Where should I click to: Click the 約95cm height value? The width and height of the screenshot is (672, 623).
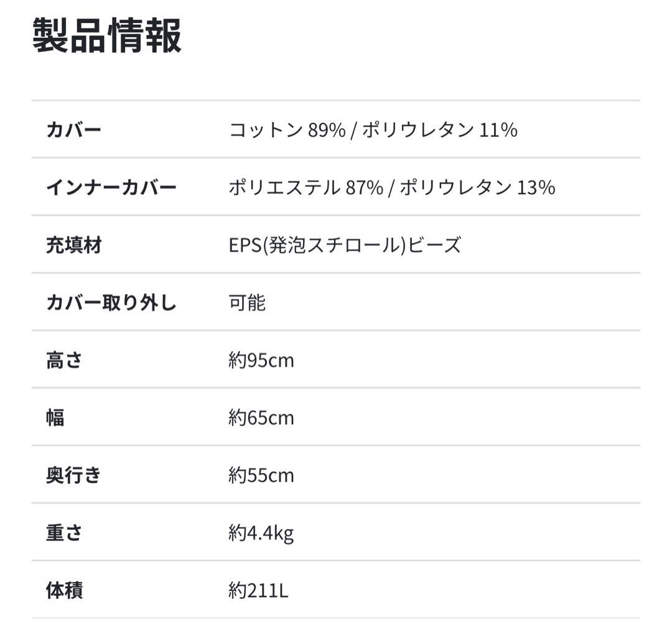[x=261, y=360]
